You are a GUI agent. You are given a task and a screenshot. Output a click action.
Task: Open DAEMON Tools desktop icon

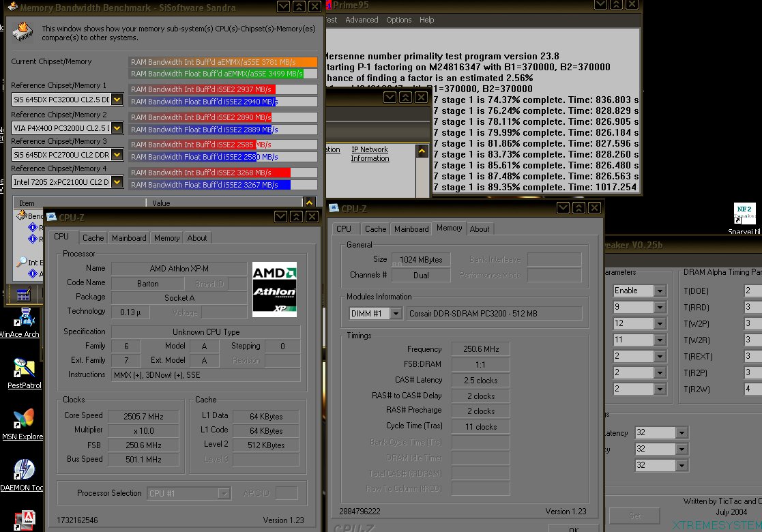tap(25, 470)
